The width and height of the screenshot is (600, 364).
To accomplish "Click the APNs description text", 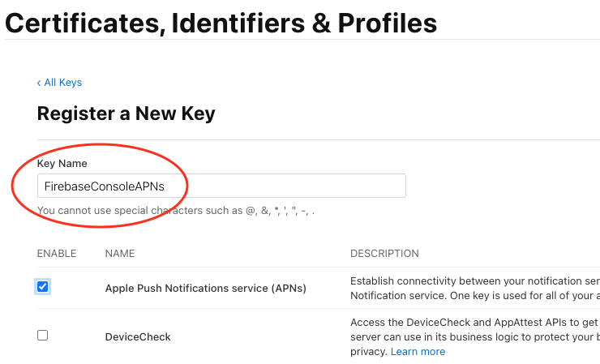I will coord(474,288).
